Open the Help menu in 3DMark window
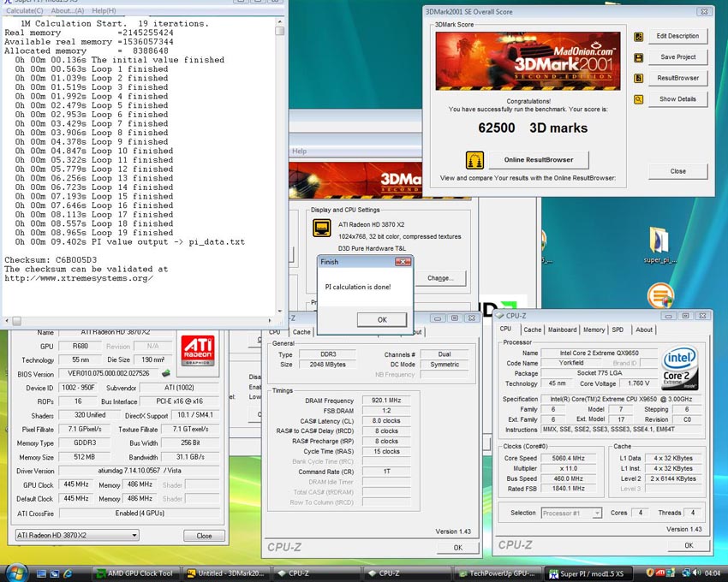 tap(300, 151)
